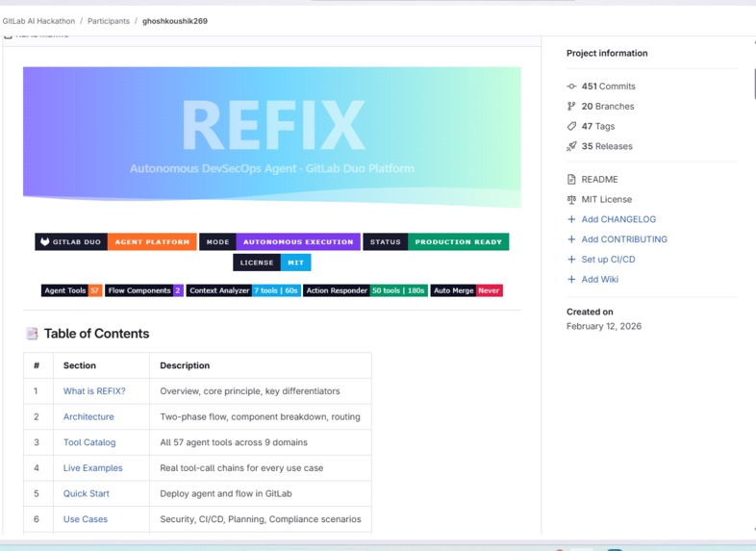The image size is (756, 551).
Task: Click the 'Two-phase flow, component breakdown, routing' cell
Action: click(x=260, y=416)
